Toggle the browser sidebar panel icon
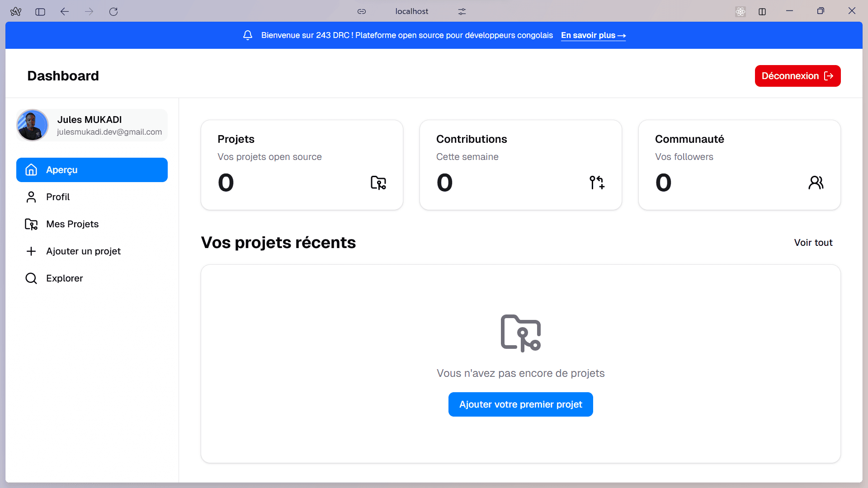 click(40, 12)
